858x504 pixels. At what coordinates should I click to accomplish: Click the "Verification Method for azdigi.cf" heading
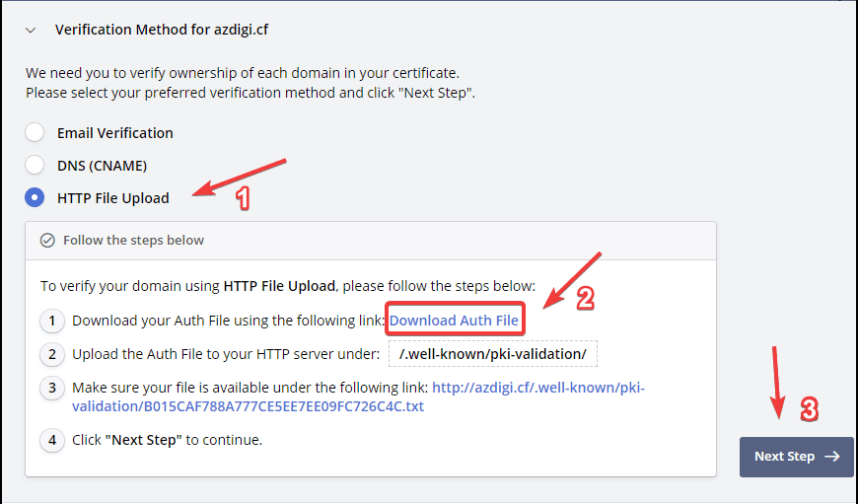(x=162, y=30)
